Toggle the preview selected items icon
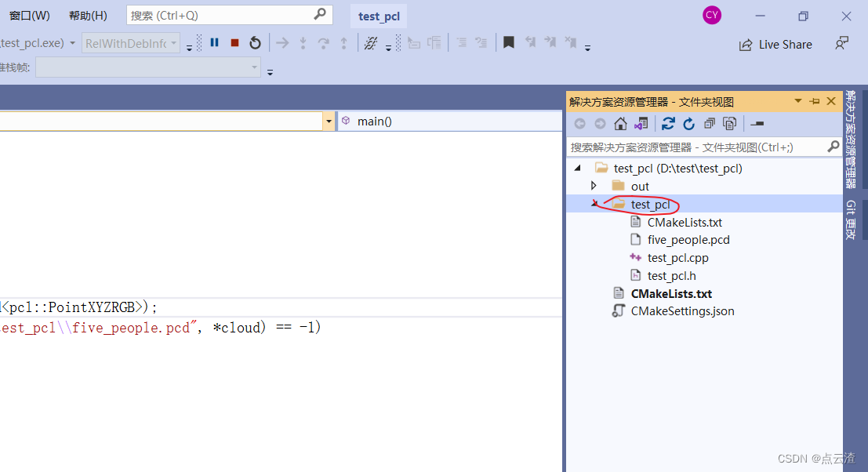Viewport: 868px width, 472px height. pyautogui.click(x=757, y=124)
